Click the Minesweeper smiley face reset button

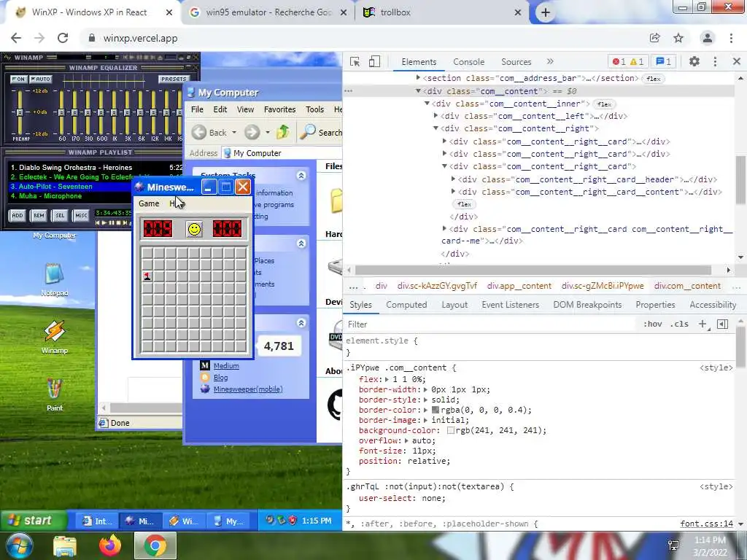194,229
